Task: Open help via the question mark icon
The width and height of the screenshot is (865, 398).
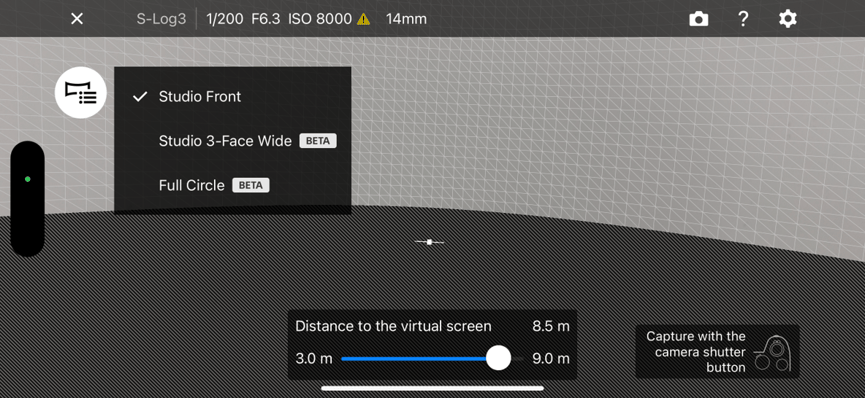Action: [743, 19]
